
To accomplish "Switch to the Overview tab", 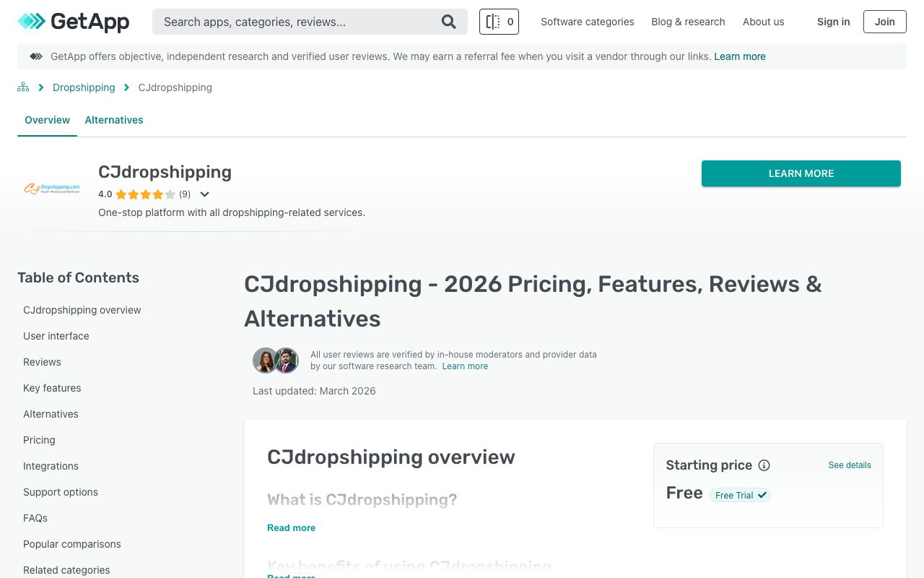I will click(x=47, y=120).
